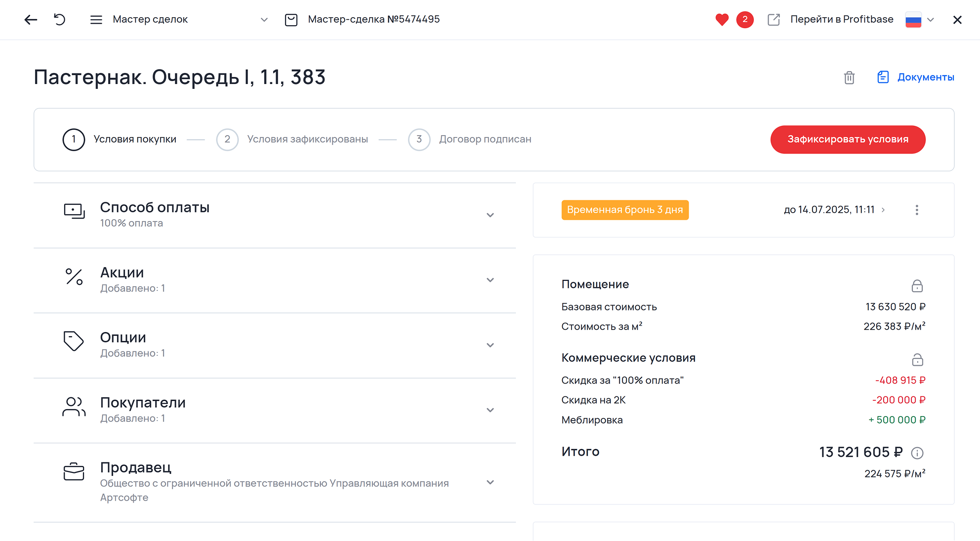
Task: Select step 1 Условия покупки
Action: [120, 140]
